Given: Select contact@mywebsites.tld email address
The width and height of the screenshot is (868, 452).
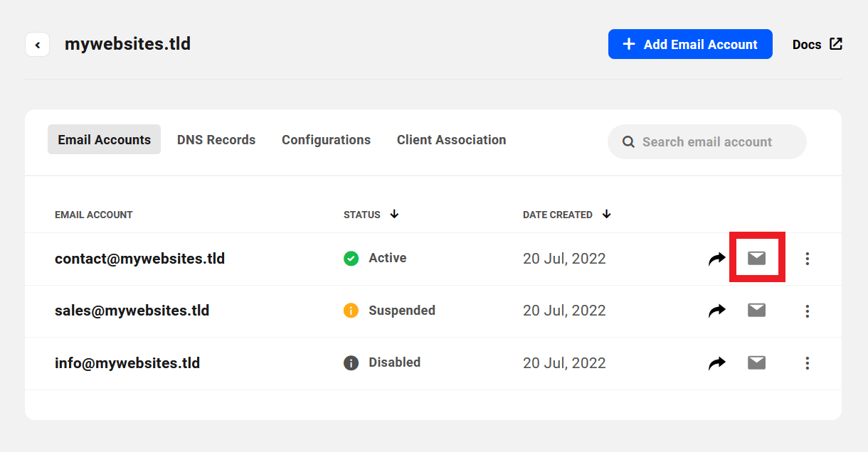Looking at the screenshot, I should [x=139, y=259].
